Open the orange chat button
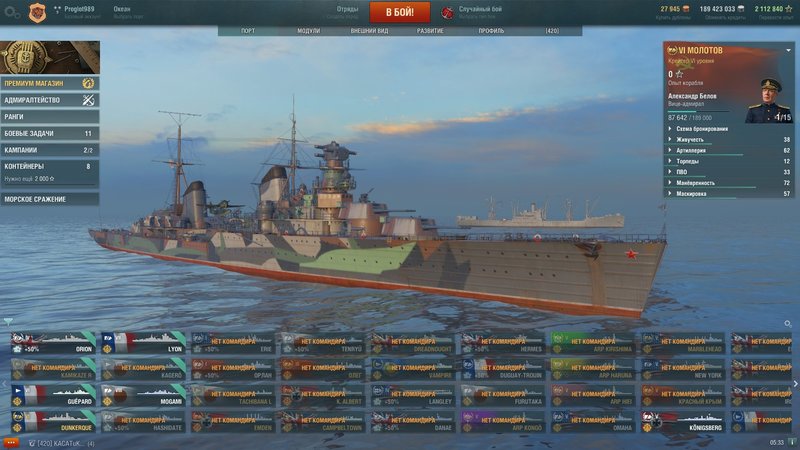 point(11,443)
